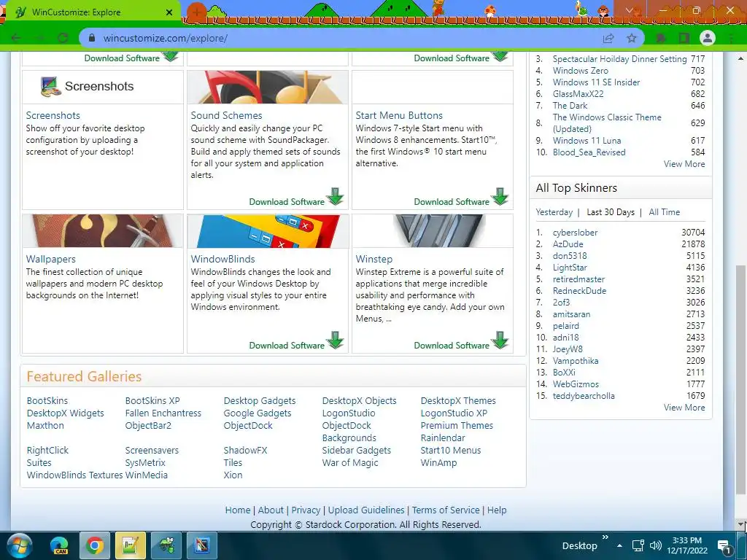Open the Windows Start orb
Viewport: 747px width, 560px height.
[x=19, y=545]
